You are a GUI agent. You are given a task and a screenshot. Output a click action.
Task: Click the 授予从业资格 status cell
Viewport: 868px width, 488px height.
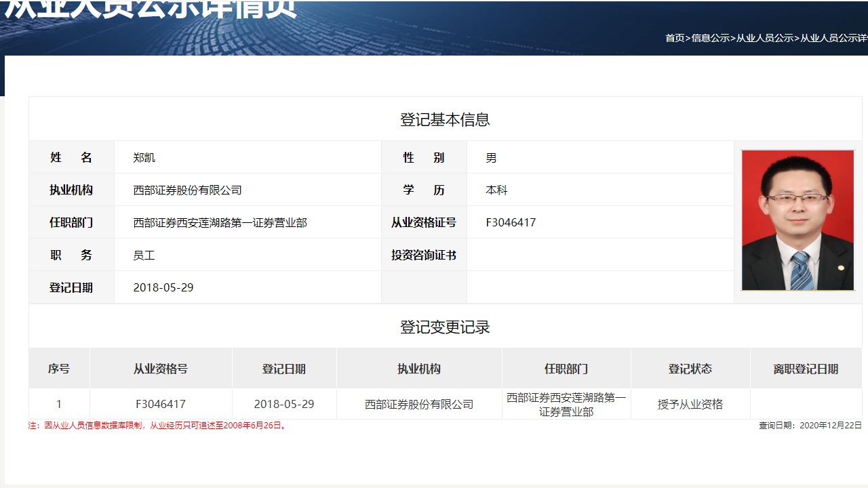point(690,405)
